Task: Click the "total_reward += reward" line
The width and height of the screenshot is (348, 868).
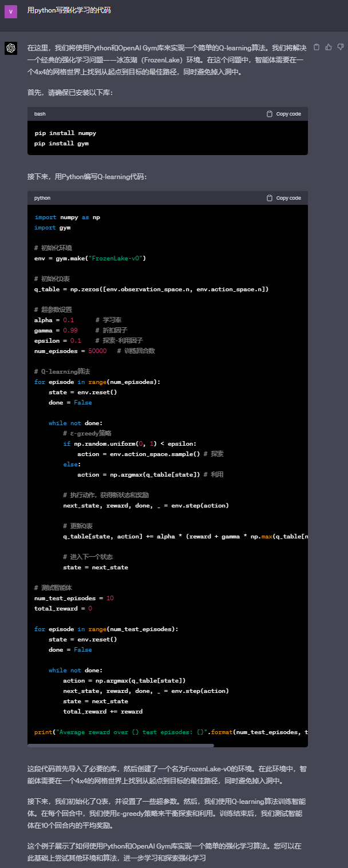Action: [x=103, y=712]
